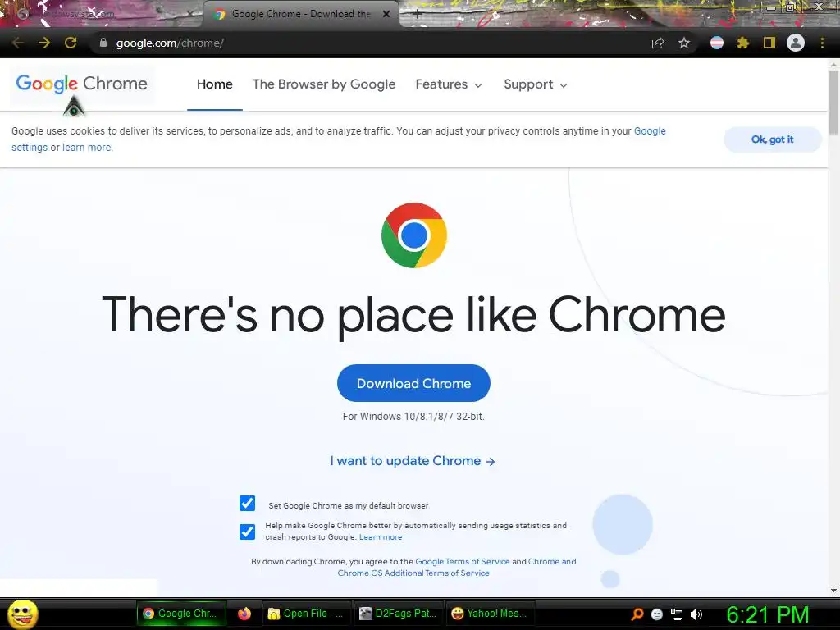
Task: Click the browser forward arrow
Action: [44, 43]
